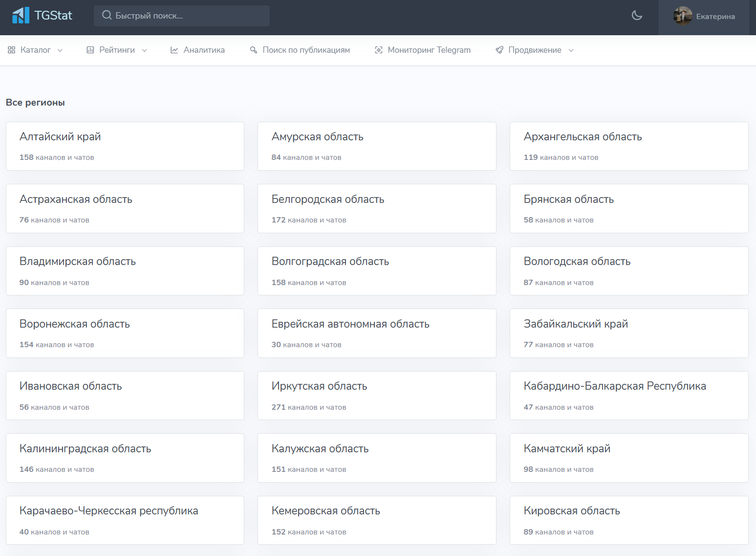Click the Каталог grid icon
This screenshot has width=756, height=556.
[x=12, y=50]
